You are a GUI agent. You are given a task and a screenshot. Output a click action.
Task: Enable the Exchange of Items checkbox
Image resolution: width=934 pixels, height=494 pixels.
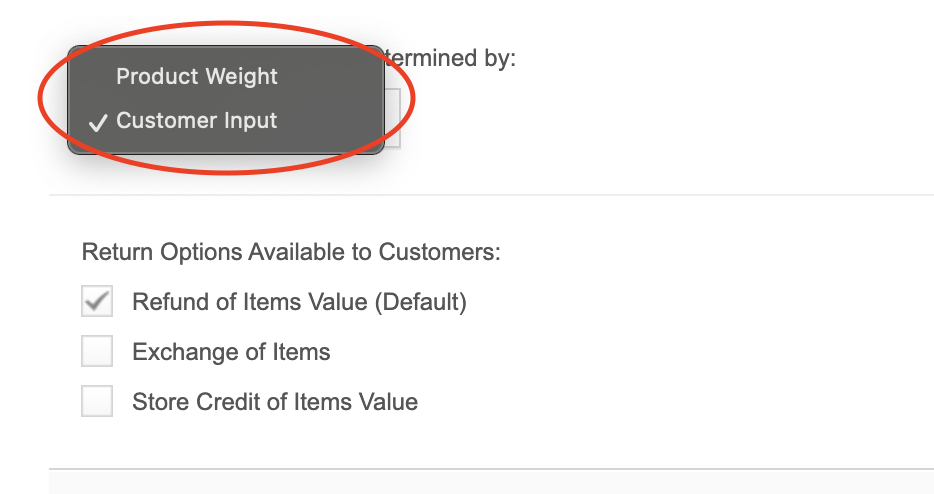click(x=97, y=351)
